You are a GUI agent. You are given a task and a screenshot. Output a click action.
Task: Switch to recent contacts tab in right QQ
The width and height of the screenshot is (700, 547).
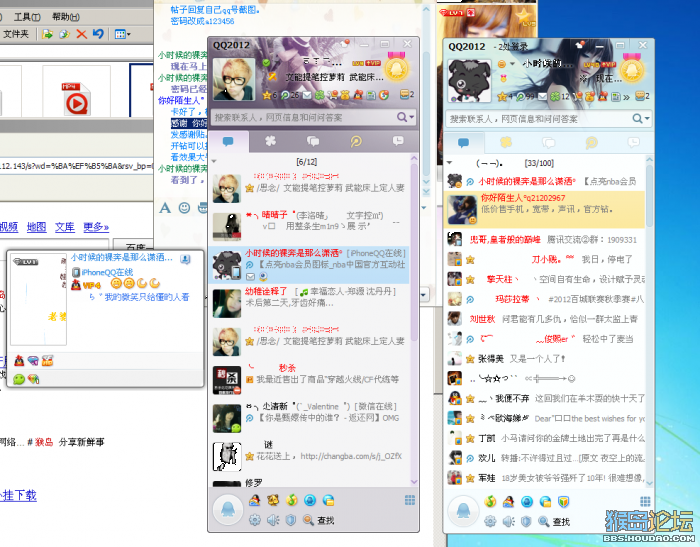pos(633,143)
